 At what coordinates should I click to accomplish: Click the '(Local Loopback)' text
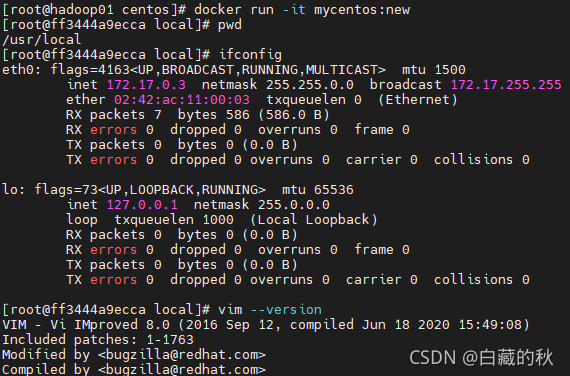pos(314,220)
